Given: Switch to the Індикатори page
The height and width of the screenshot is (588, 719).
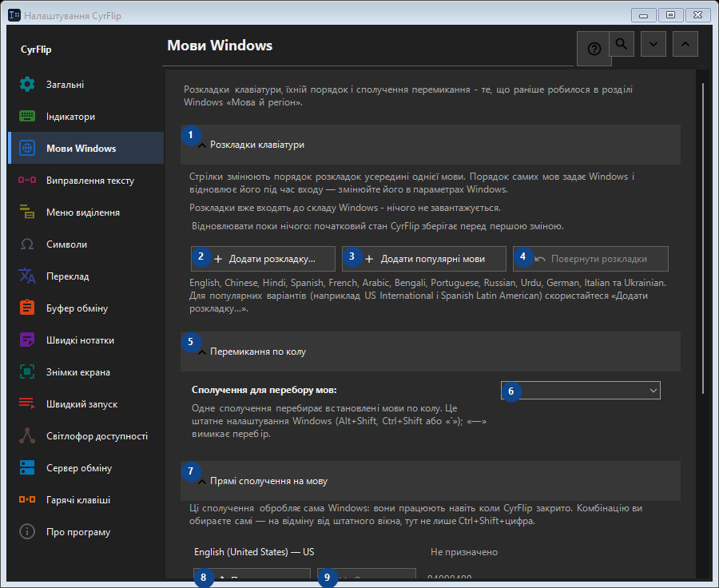Looking at the screenshot, I should coord(85,116).
